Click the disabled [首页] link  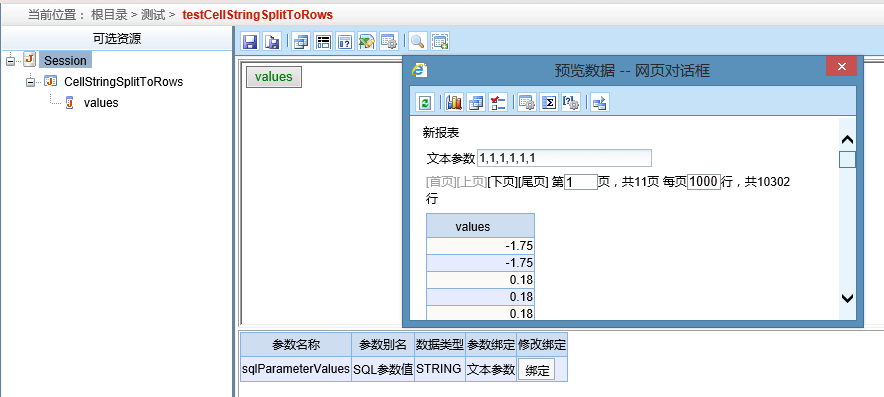tap(441, 182)
